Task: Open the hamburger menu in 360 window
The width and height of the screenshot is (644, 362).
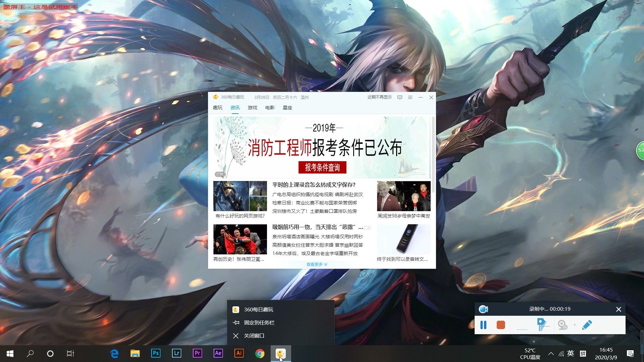Action: click(x=410, y=97)
